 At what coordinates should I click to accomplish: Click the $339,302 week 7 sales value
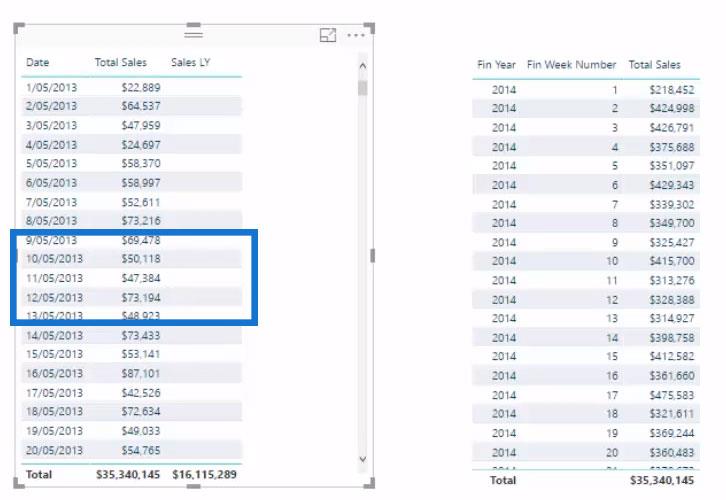[x=671, y=205]
